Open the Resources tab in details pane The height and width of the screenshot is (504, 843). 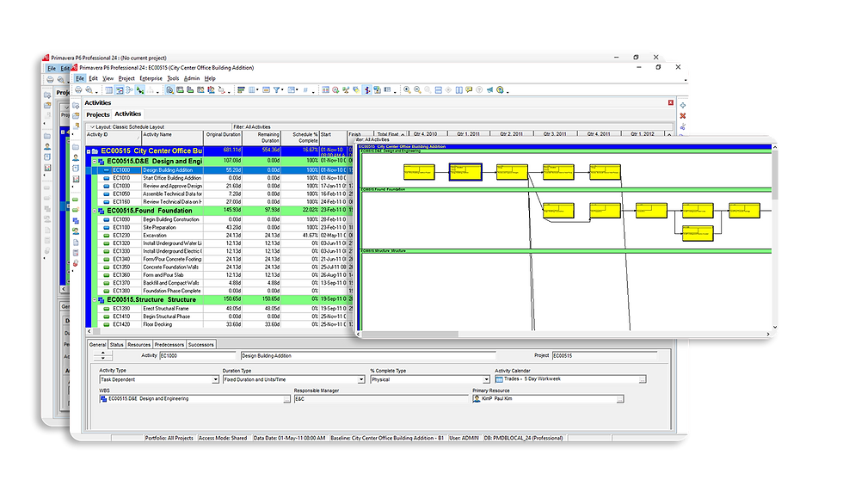click(138, 344)
